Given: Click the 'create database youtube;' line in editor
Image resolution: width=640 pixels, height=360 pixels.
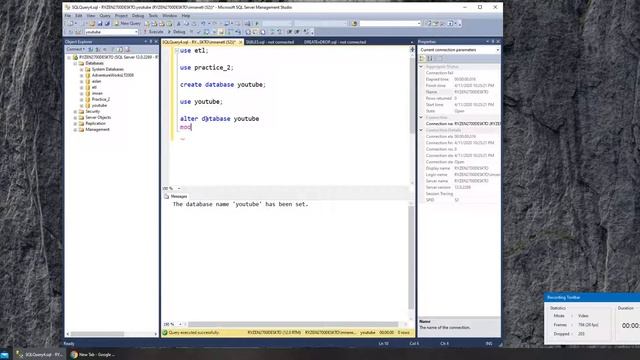Looking at the screenshot, I should pos(223,84).
